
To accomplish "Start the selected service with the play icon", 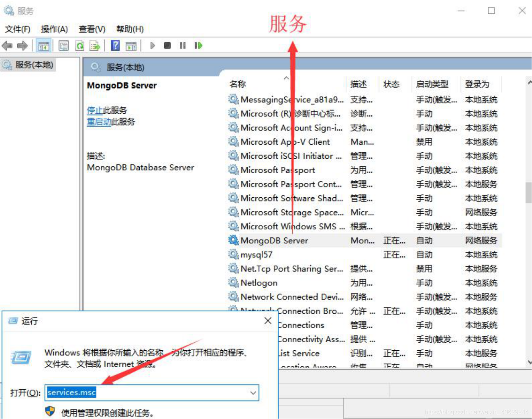I will [x=153, y=45].
